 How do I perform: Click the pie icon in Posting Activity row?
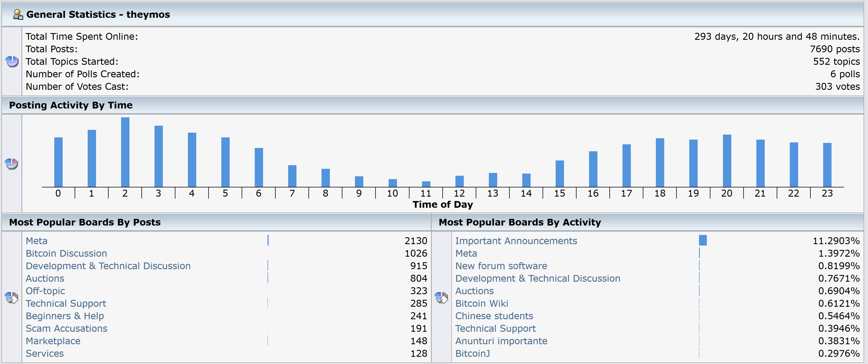pos(11,164)
